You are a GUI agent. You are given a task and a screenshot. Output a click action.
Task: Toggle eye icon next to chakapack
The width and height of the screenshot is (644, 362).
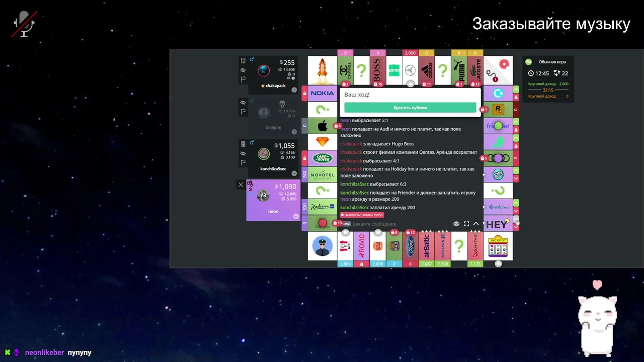pos(243,70)
